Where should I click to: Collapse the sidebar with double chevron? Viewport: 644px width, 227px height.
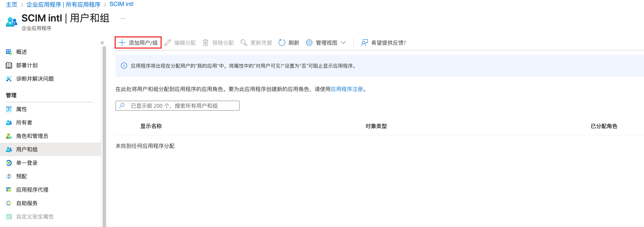pyautogui.click(x=102, y=43)
